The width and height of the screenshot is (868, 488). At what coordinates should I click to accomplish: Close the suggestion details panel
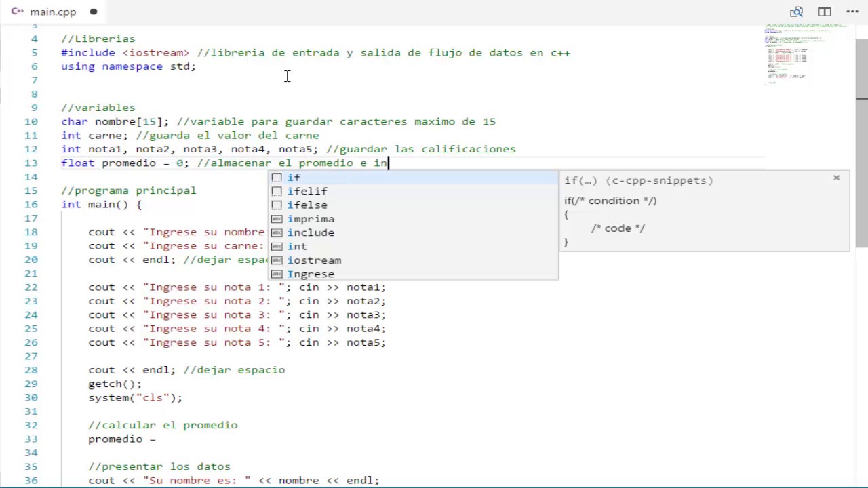pos(836,178)
